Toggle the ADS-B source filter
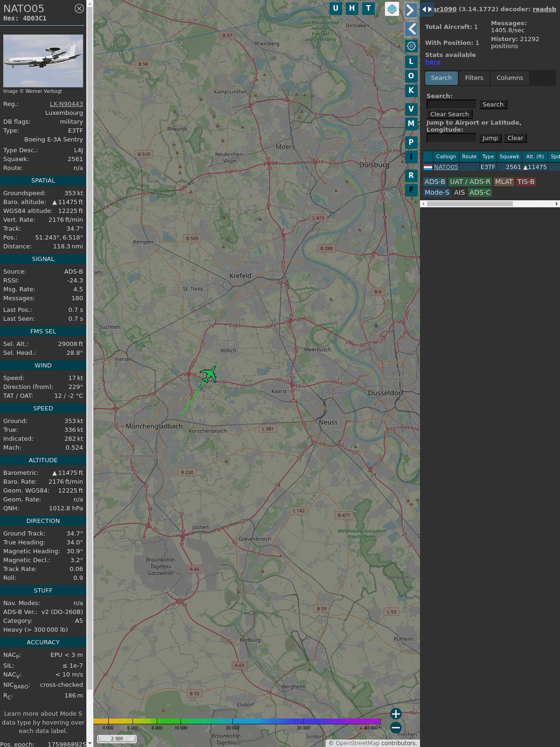 click(434, 182)
